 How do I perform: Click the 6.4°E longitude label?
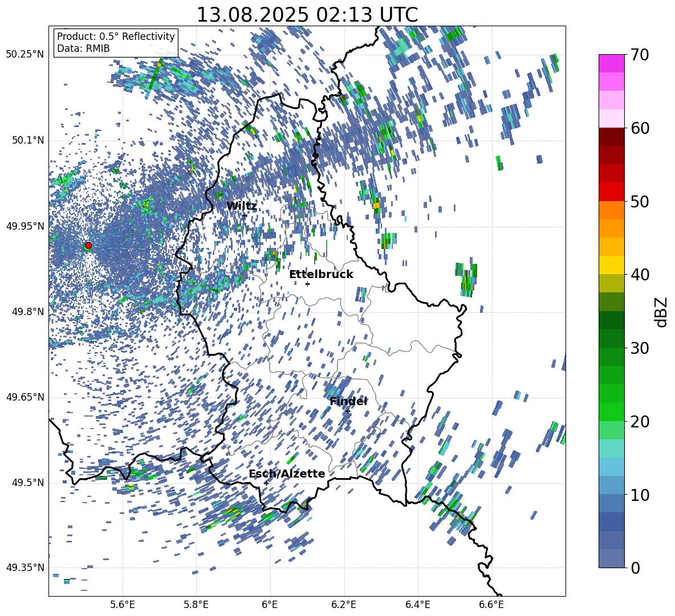pos(417,605)
